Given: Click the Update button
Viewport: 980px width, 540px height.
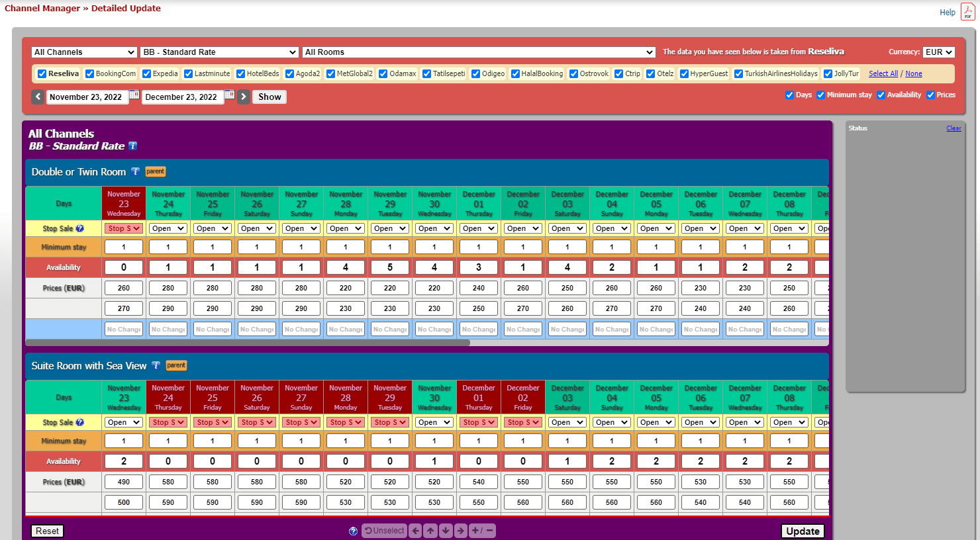Looking at the screenshot, I should [803, 531].
